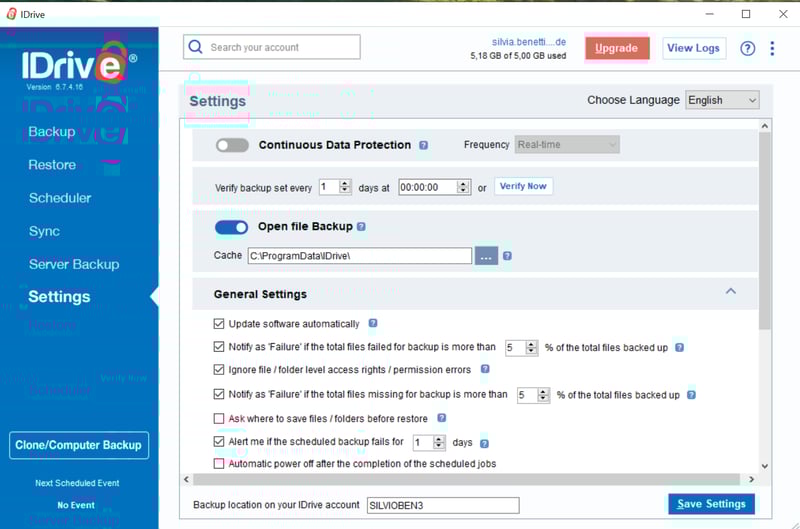The height and width of the screenshot is (529, 800).
Task: Click help icon next to Continuous Data Protection
Action: 423,145
